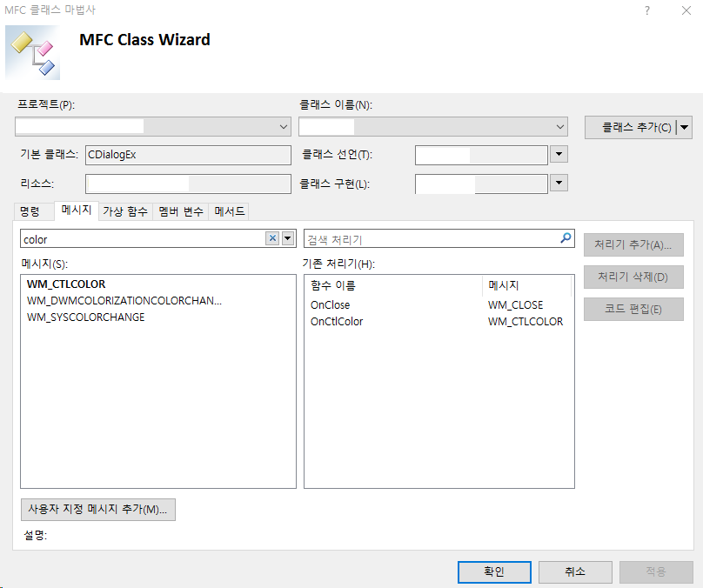Click the magnifier icon in the handler search box
The width and height of the screenshot is (703, 588).
(566, 238)
